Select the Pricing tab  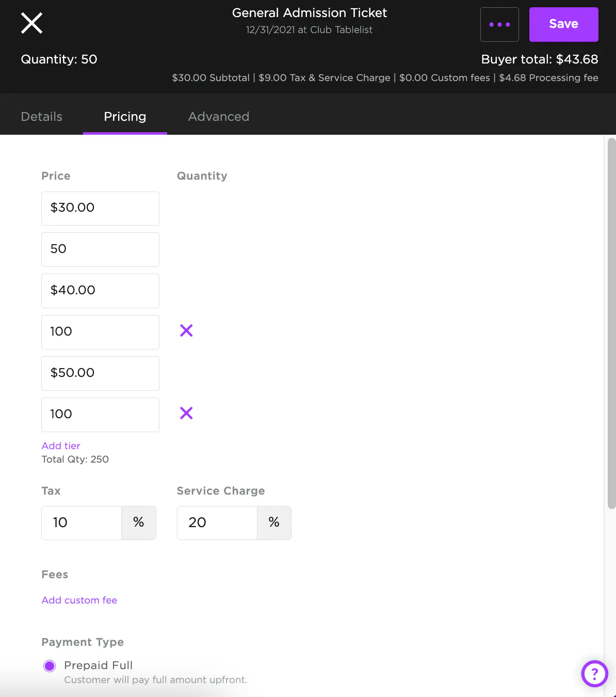(x=125, y=117)
